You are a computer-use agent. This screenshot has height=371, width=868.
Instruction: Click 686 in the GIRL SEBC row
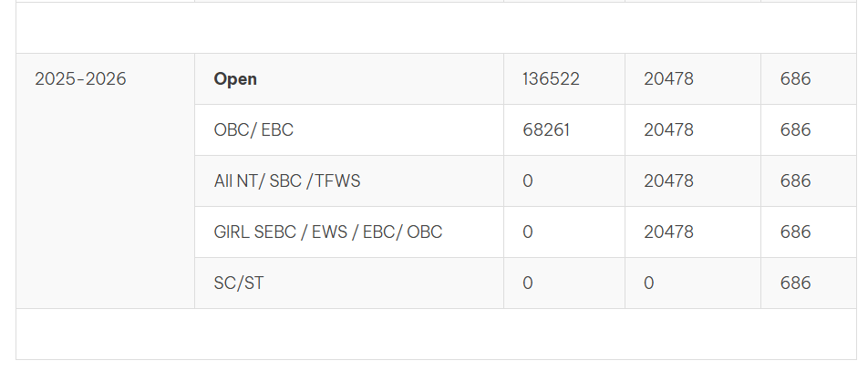[x=795, y=232]
